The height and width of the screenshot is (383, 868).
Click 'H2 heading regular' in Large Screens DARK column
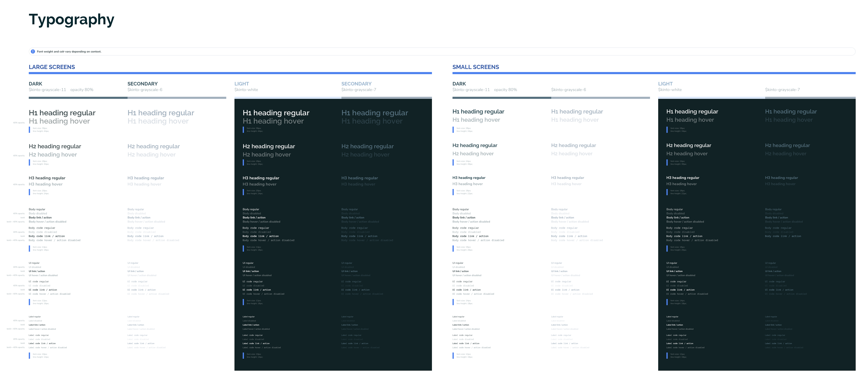point(55,146)
